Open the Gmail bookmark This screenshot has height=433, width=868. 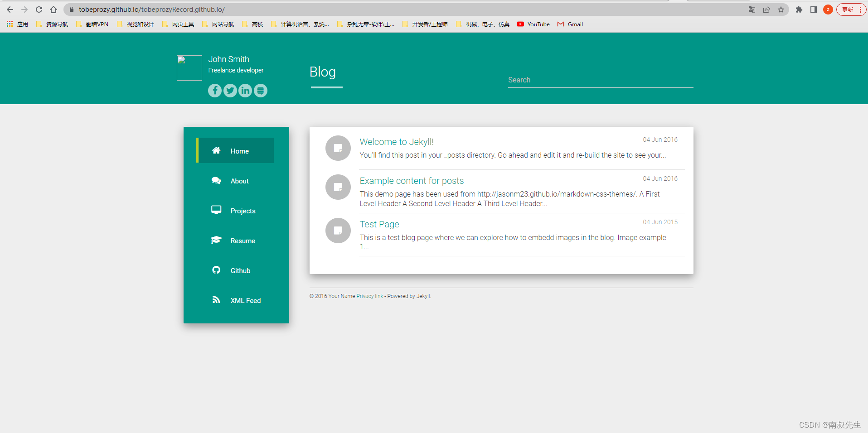(x=570, y=24)
